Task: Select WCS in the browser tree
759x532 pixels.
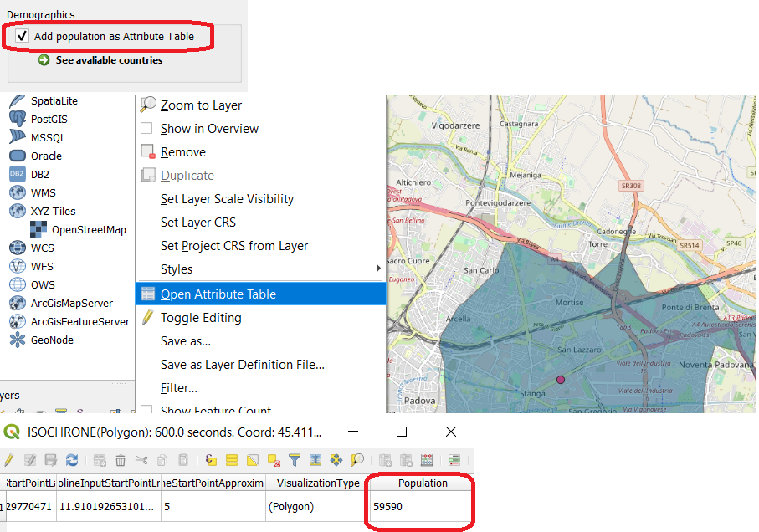Action: pyautogui.click(x=43, y=248)
